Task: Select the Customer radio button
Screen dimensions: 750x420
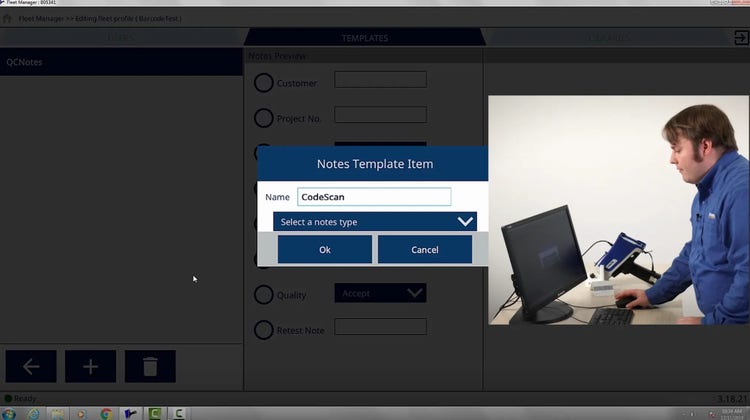Action: pyautogui.click(x=263, y=83)
